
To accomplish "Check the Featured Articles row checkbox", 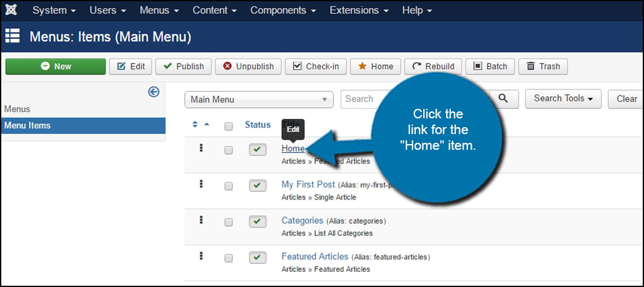I will click(x=228, y=258).
